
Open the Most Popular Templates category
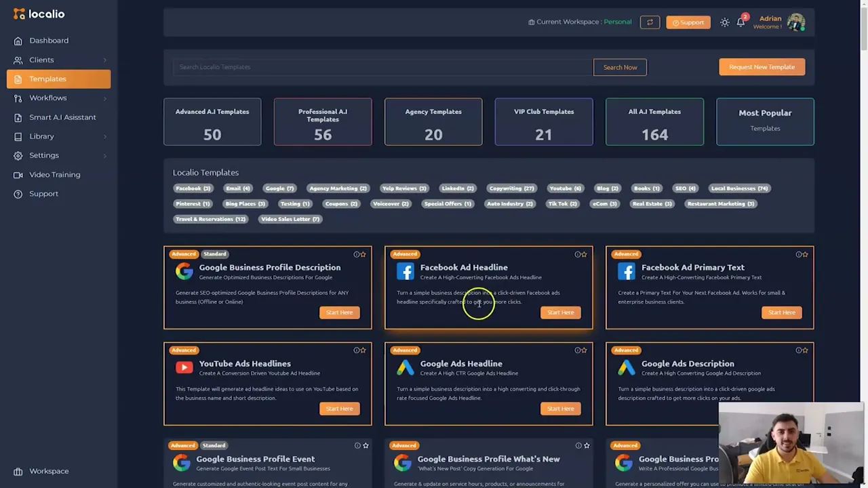(765, 122)
